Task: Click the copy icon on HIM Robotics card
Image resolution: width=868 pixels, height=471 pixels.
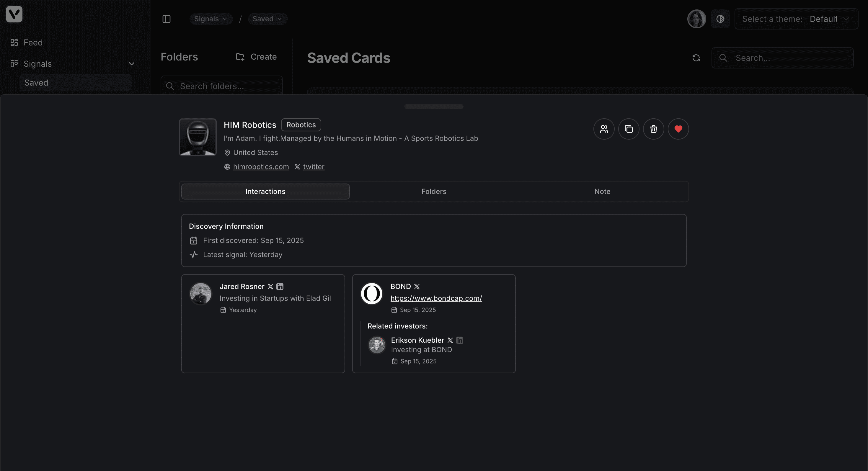Action: (x=629, y=129)
